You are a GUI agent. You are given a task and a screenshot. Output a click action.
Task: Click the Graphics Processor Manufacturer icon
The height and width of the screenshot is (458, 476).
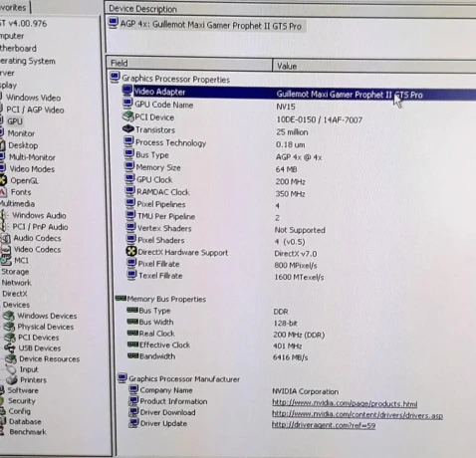click(x=122, y=377)
